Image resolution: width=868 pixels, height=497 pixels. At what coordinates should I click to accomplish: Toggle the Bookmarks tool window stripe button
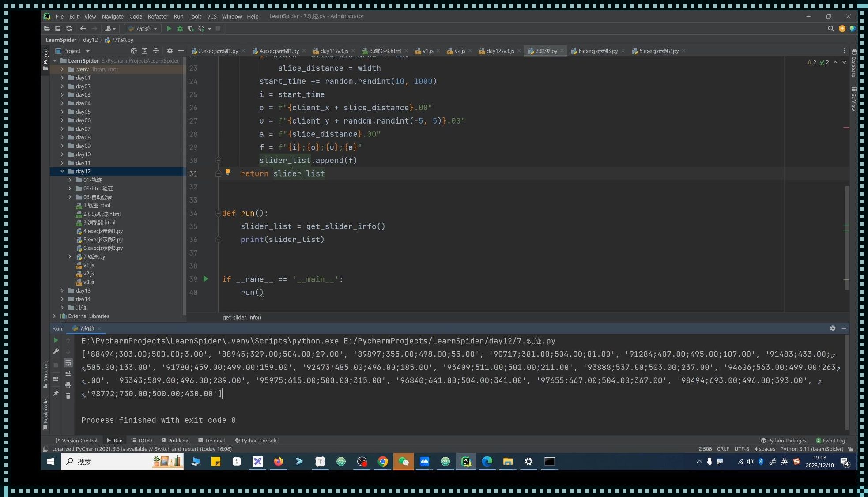tap(45, 414)
